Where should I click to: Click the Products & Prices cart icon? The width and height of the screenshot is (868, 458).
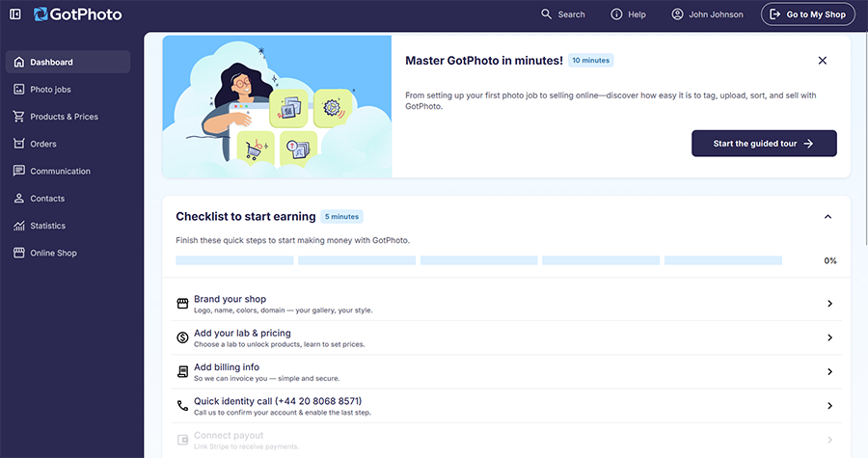coord(19,116)
